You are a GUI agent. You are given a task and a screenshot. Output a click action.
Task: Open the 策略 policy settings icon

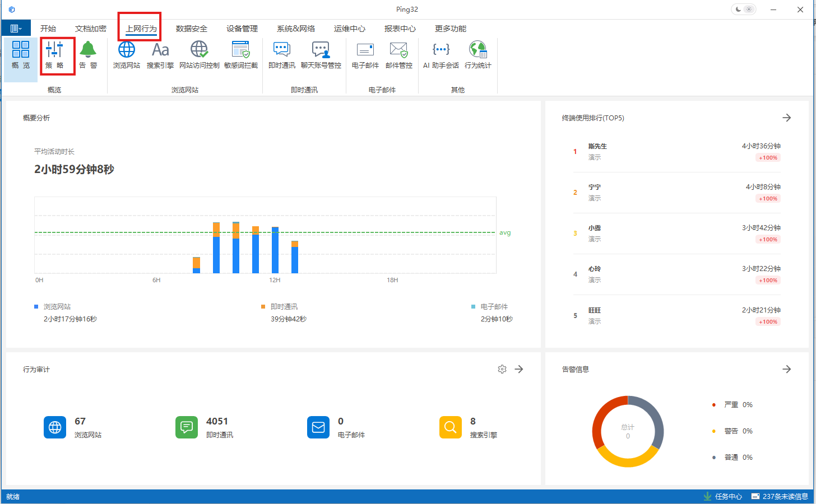pos(54,55)
